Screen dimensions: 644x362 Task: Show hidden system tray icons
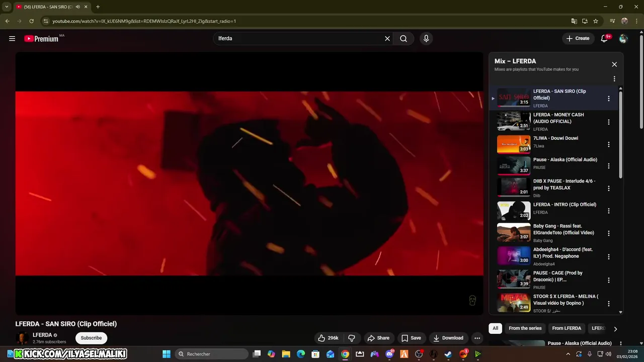coord(569,354)
